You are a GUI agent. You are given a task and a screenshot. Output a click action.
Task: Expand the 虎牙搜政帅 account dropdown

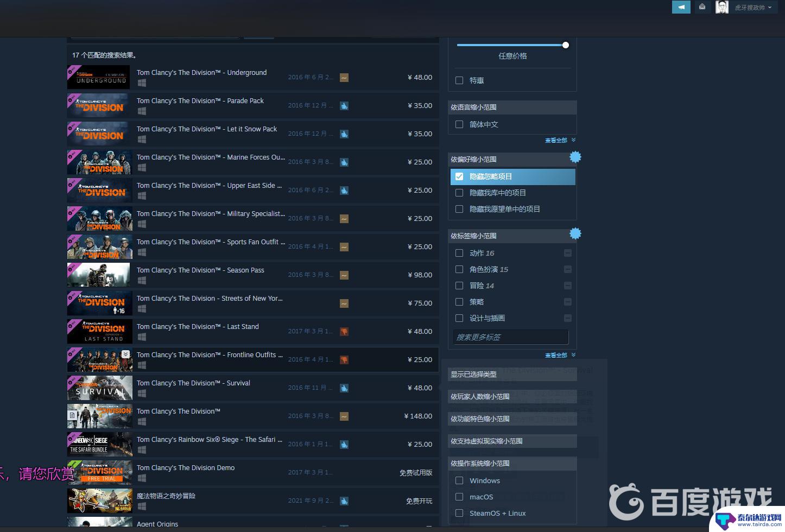tap(754, 8)
